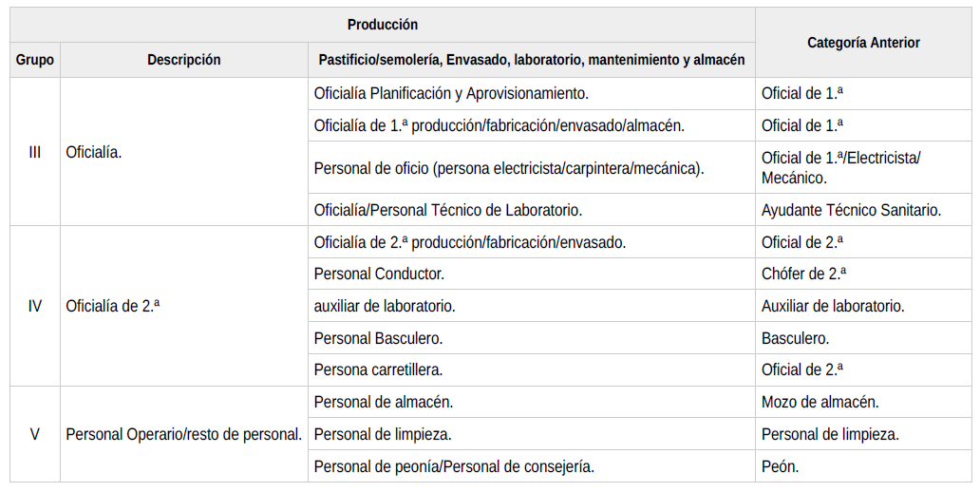The image size is (980, 492).
Task: Select the Categoría Anterior column header
Action: [x=863, y=43]
